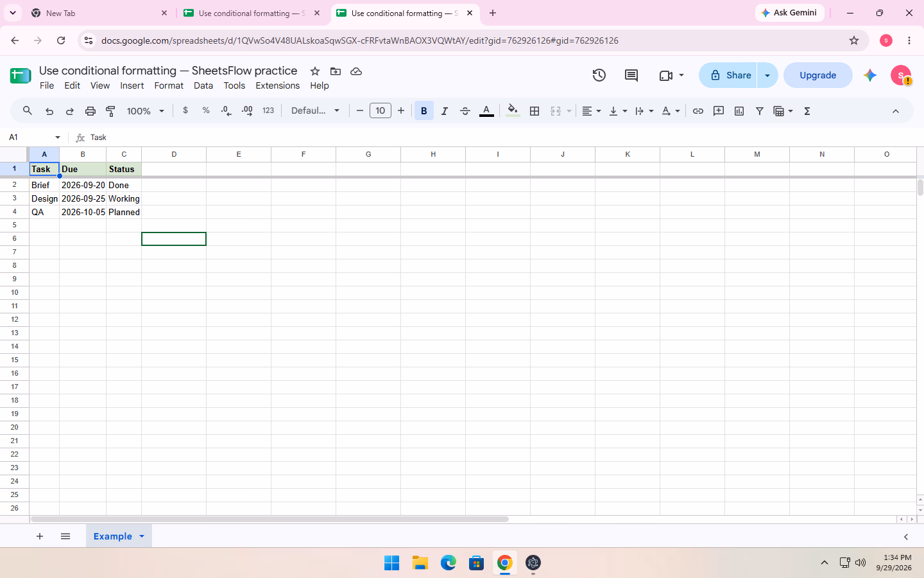924x578 pixels.
Task: Open the Example sheet tab menu arrow
Action: (x=142, y=536)
